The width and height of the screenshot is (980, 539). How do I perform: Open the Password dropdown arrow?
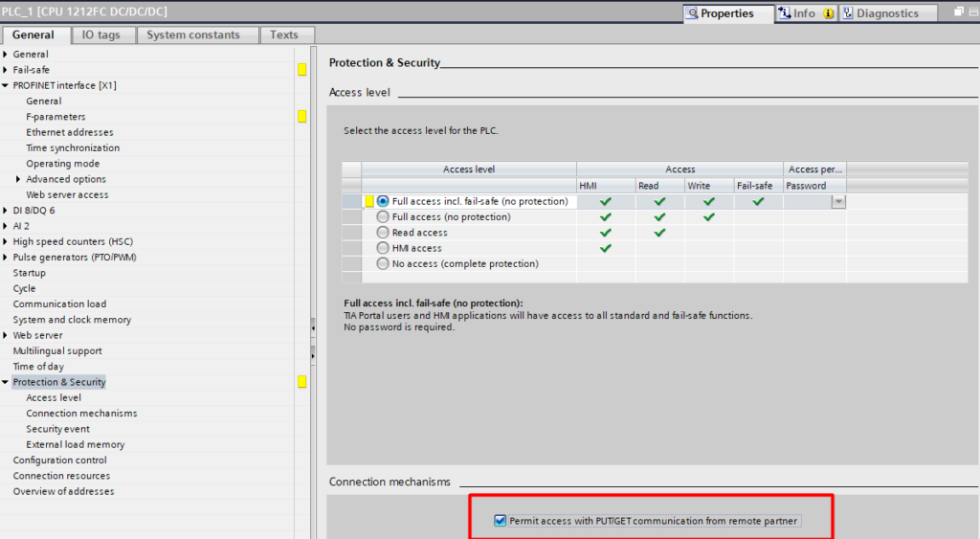(838, 202)
